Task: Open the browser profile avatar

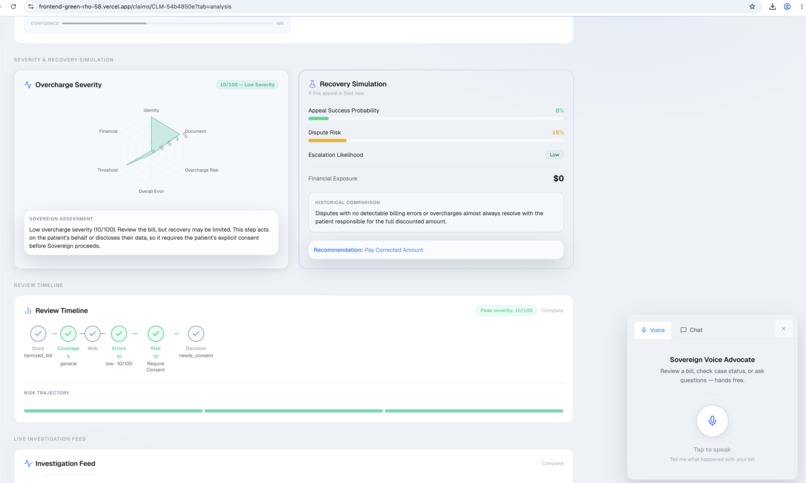Action: [x=787, y=7]
